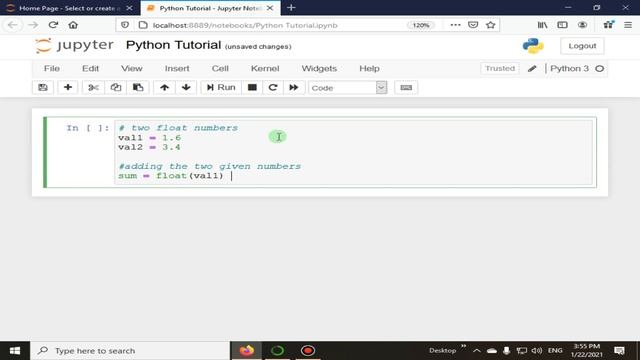The image size is (640, 360).
Task: Run the current cell
Action: 221,87
